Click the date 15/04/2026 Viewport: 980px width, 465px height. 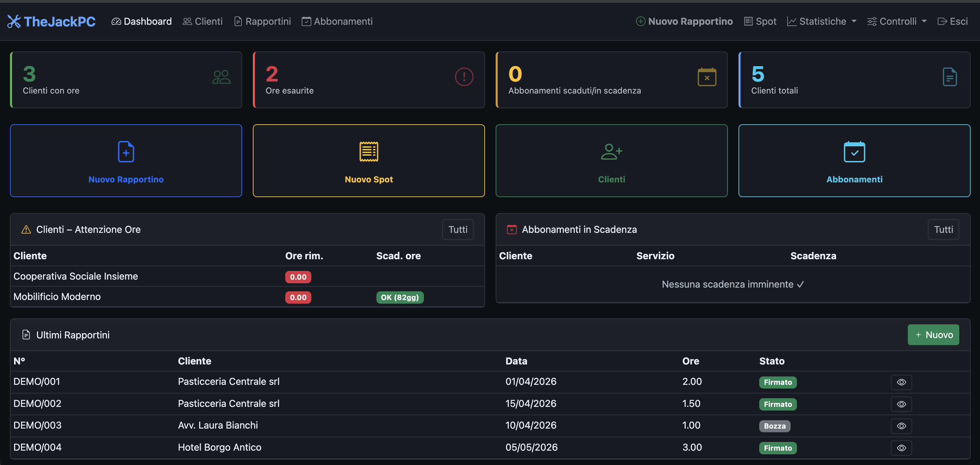[531, 403]
